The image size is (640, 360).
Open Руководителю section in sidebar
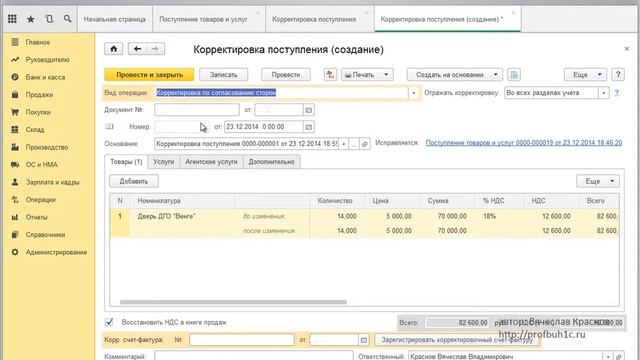tap(47, 60)
